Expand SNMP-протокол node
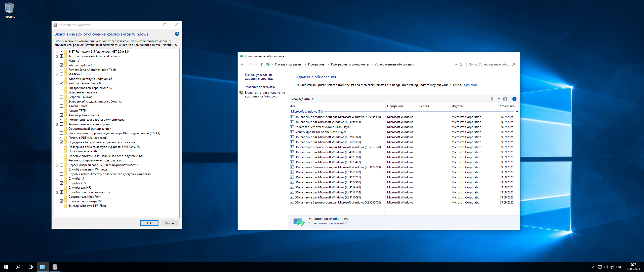Screen dimensions: 644x272 click(57, 75)
